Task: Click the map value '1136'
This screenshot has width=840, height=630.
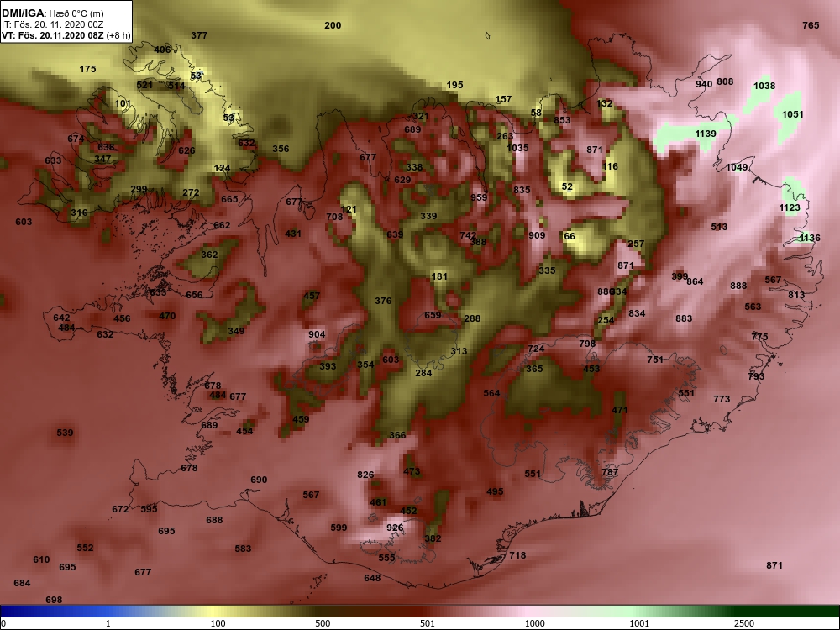Action: click(810, 238)
